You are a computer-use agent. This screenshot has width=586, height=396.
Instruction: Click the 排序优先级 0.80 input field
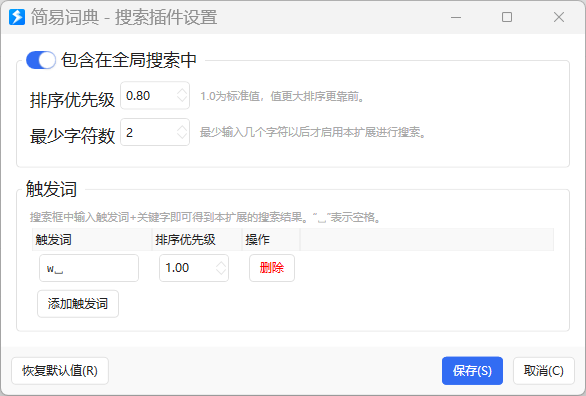click(155, 96)
